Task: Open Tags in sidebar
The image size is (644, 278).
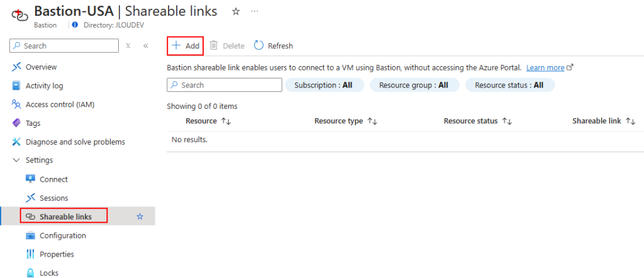Action: pyautogui.click(x=33, y=123)
